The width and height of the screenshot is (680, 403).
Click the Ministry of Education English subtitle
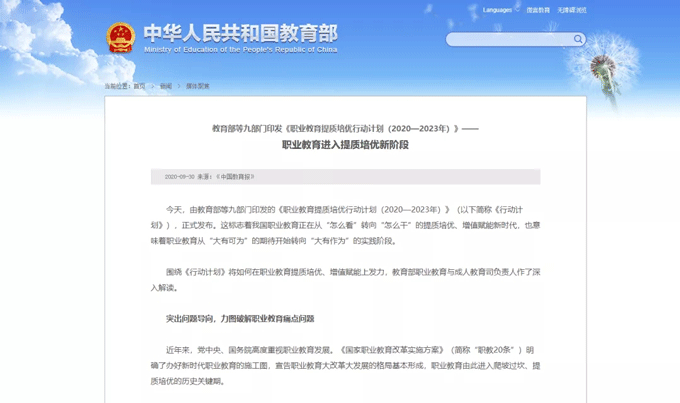(240, 49)
